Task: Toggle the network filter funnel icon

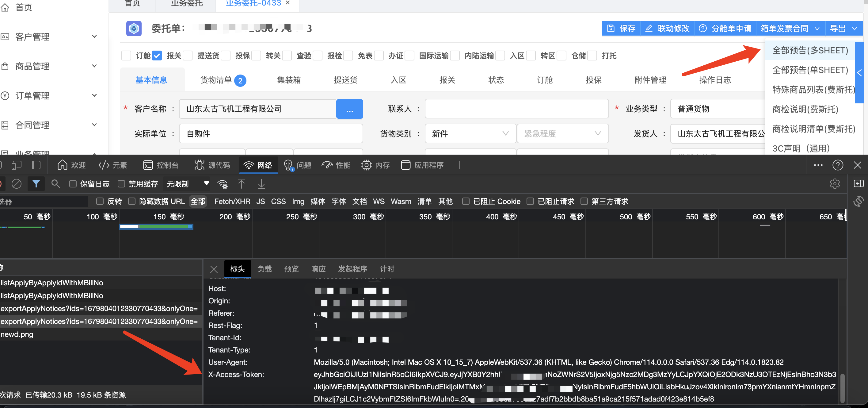Action: pos(36,184)
